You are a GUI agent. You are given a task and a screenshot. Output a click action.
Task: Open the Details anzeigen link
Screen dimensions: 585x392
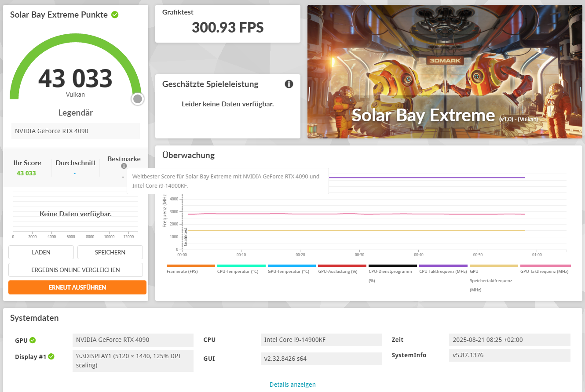[292, 385]
